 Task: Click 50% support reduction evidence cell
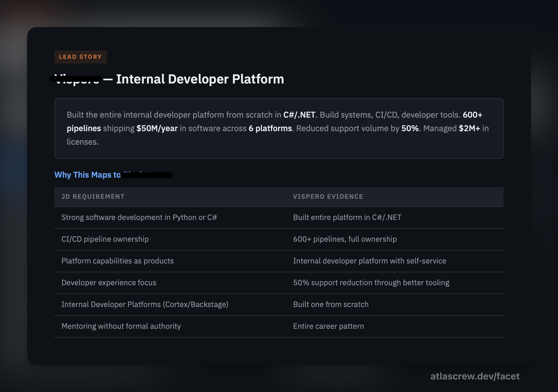click(371, 283)
